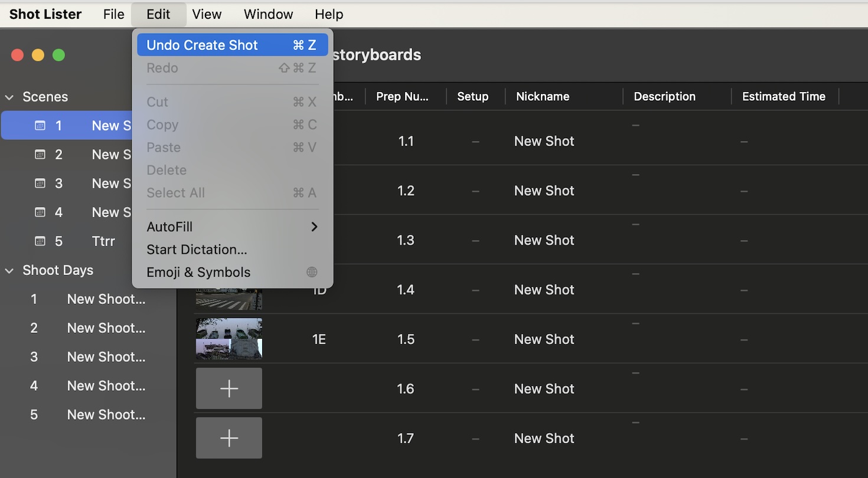The image size is (868, 478).
Task: Open the Edit menu in menu bar
Action: [158, 14]
